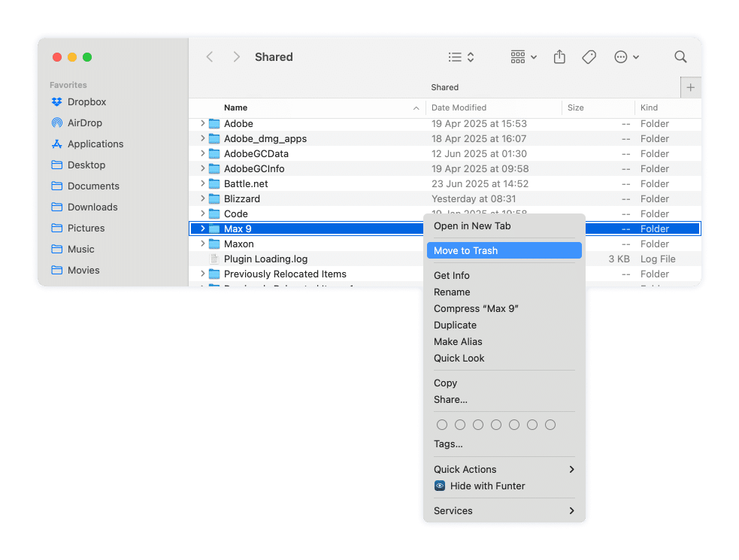Select the Shared tab
This screenshot has width=739, height=560.
pyautogui.click(x=444, y=87)
